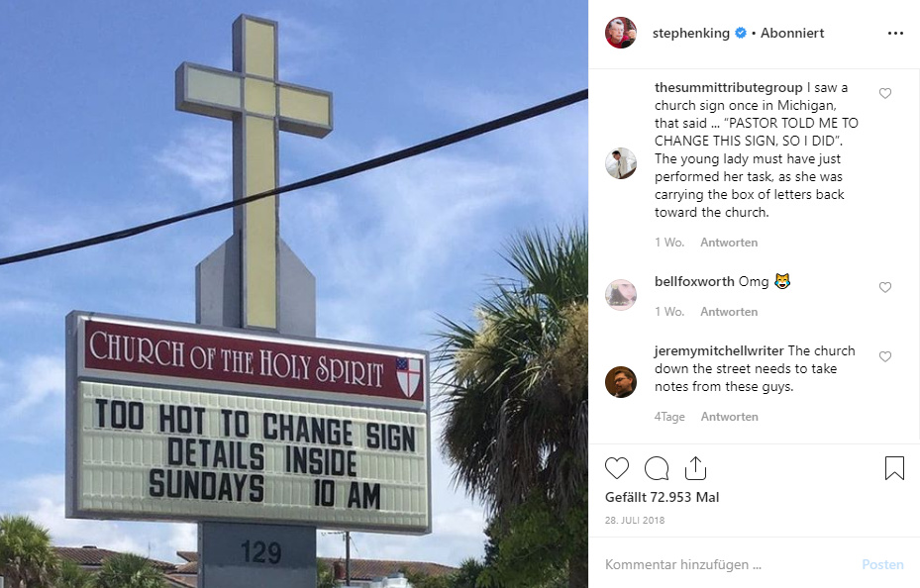920x588 pixels.
Task: Open stephenking profile picture
Action: (x=621, y=33)
